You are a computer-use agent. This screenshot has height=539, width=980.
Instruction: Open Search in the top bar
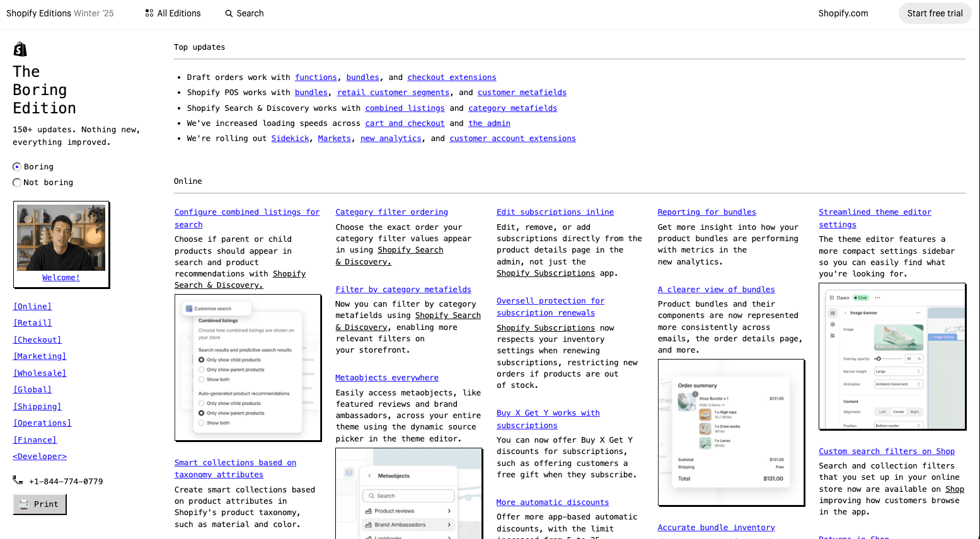[245, 13]
